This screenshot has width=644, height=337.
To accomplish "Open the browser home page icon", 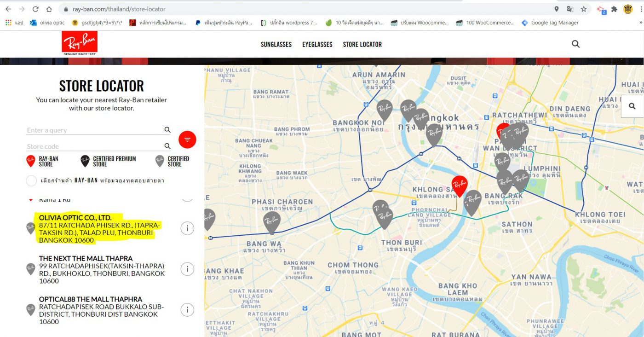I will point(49,9).
